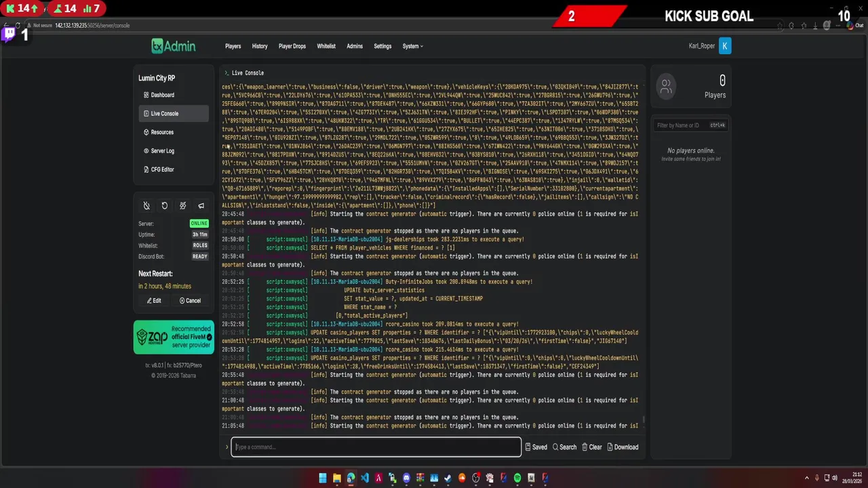Open the Karl_Roper account avatar menu
Image resolution: width=868 pixels, height=488 pixels.
coord(725,46)
